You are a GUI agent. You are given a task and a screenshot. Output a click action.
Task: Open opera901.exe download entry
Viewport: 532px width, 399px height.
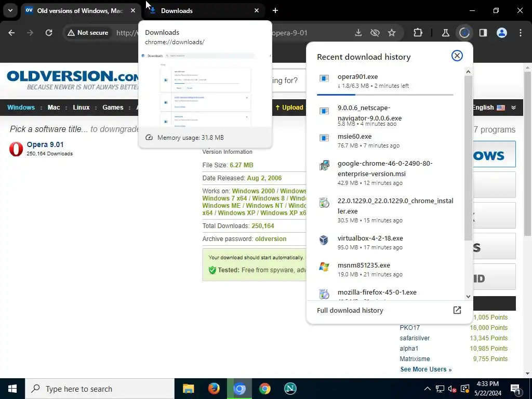[x=385, y=81]
